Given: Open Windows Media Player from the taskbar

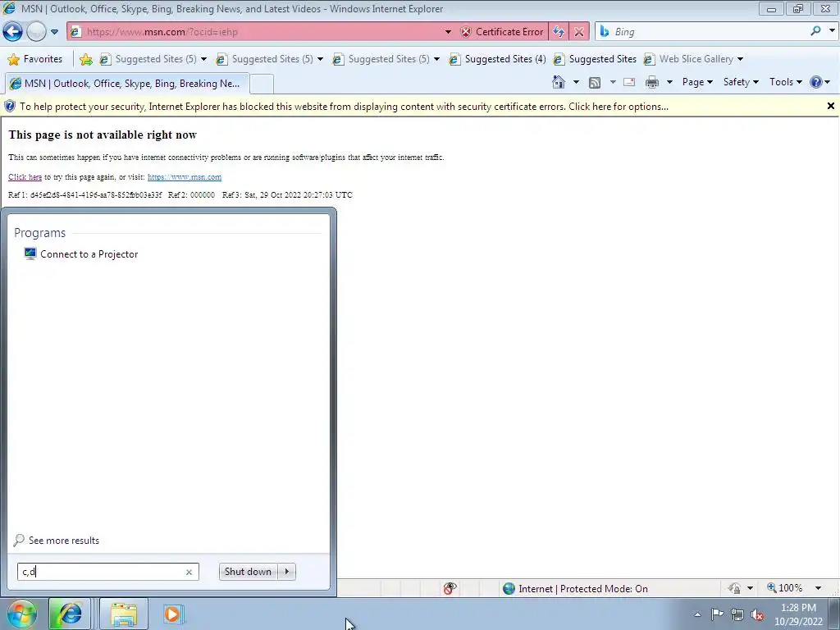Looking at the screenshot, I should [x=173, y=614].
